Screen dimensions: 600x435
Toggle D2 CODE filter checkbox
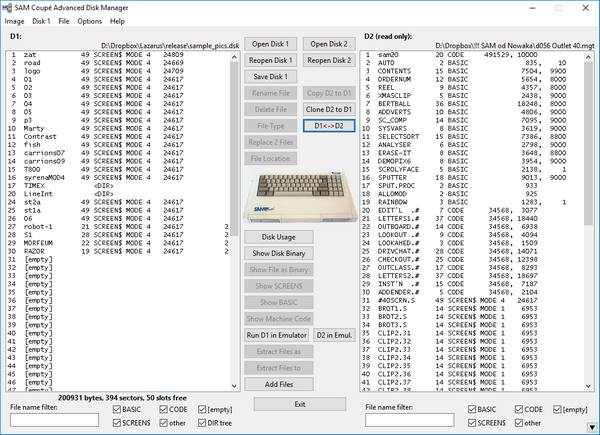coord(529,409)
